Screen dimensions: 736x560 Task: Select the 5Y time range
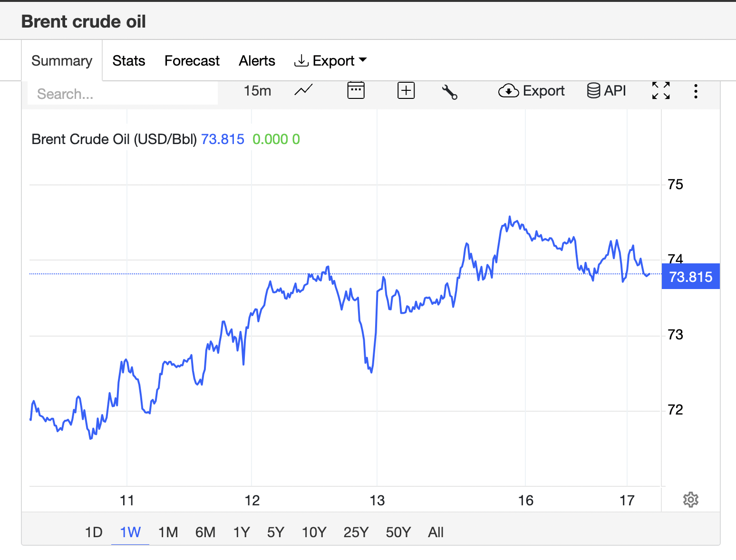click(x=276, y=532)
